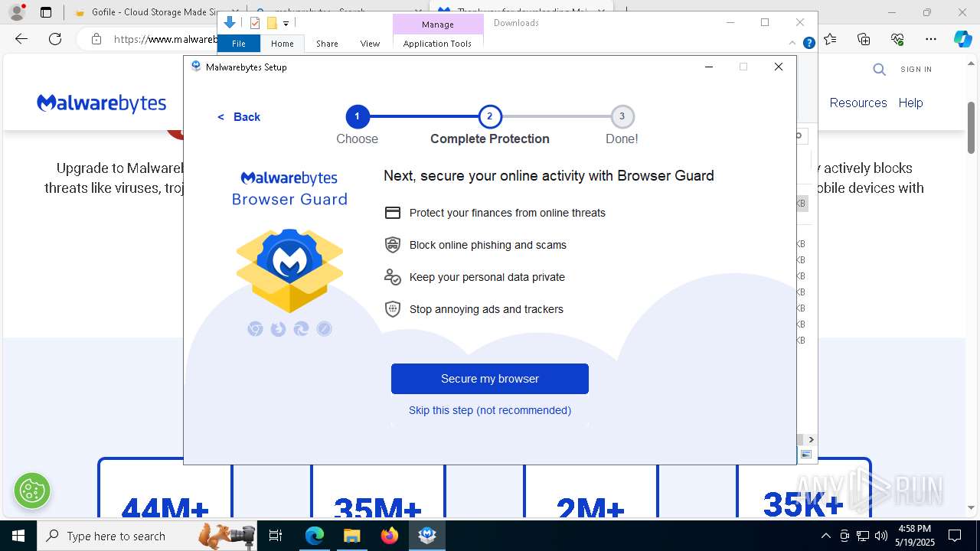Click SIGN IN on Malwarebytes site
Viewport: 980px width, 551px height.
(916, 70)
